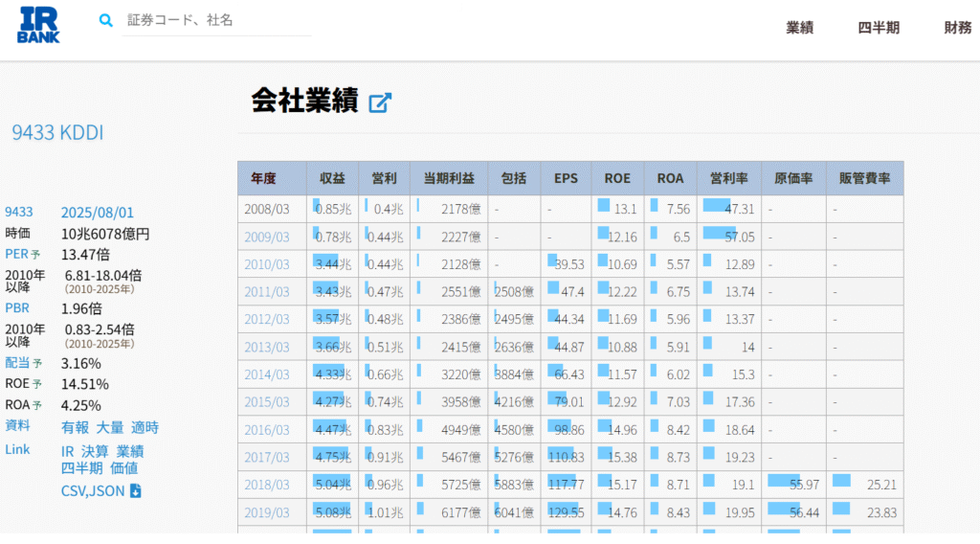Image resolution: width=980 pixels, height=544 pixels.
Task: Open the 2011/03 fiscal year row
Action: coord(267,292)
